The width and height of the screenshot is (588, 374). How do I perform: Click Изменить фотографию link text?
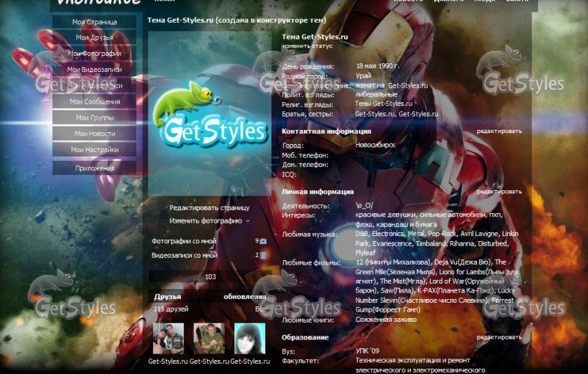(x=206, y=221)
